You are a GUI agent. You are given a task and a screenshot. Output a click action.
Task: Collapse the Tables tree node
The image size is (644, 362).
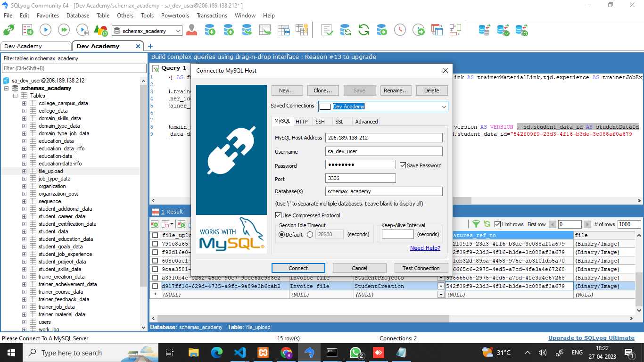(16, 96)
